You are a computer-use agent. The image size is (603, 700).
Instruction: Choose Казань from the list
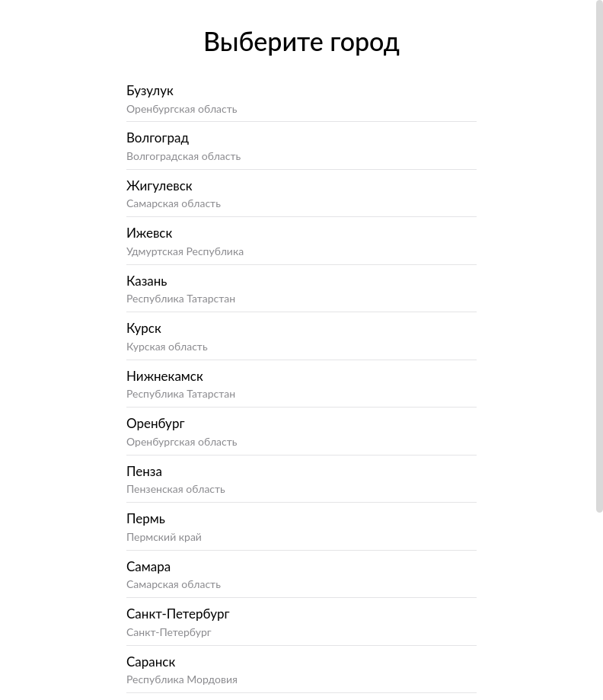click(x=147, y=281)
